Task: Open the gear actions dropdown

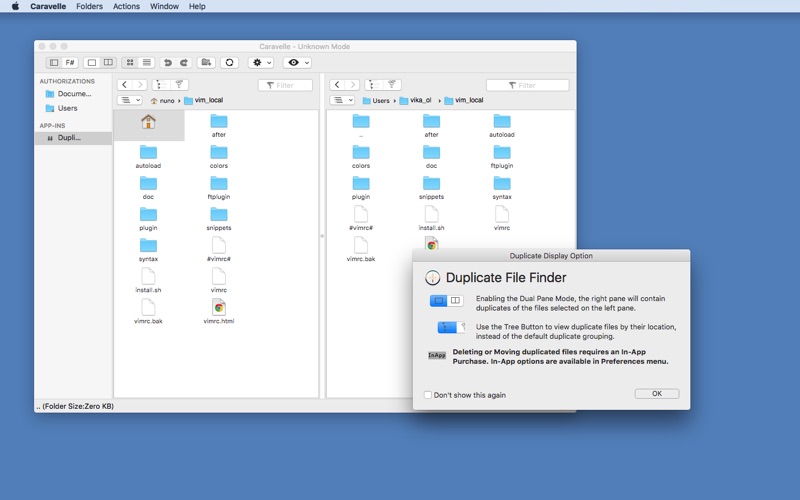Action: [261, 63]
